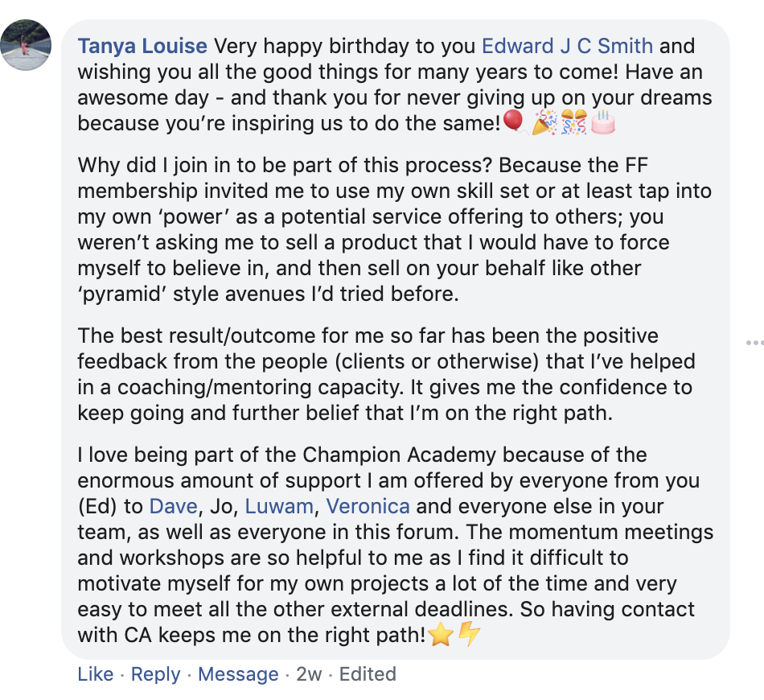The height and width of the screenshot is (700, 764).
Task: Open the comment's three-dot options menu
Action: [754, 343]
